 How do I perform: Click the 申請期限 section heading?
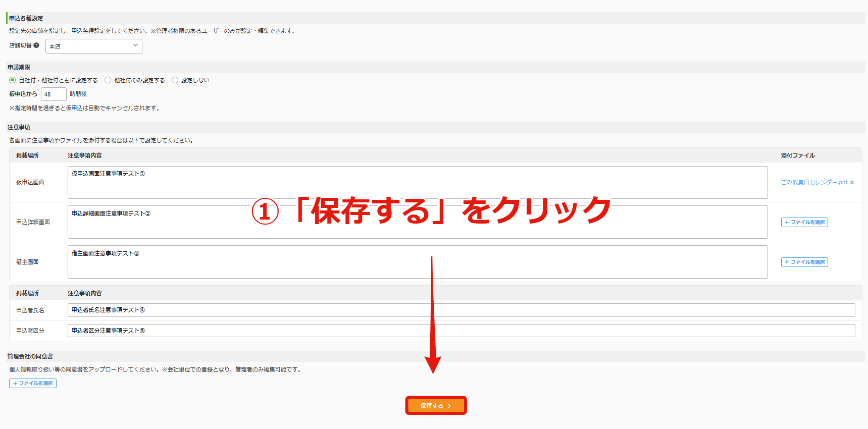(19, 67)
